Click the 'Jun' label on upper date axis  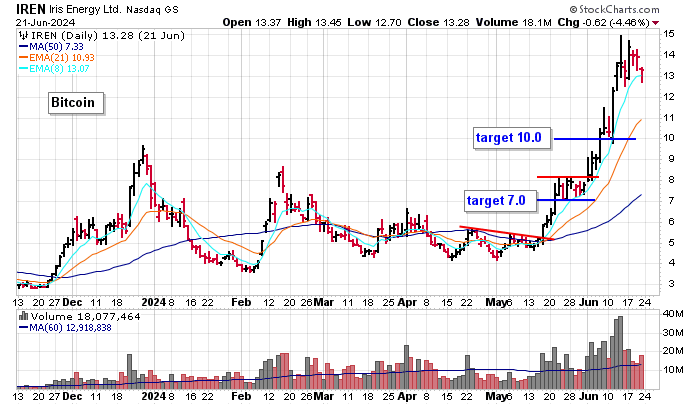588,302
